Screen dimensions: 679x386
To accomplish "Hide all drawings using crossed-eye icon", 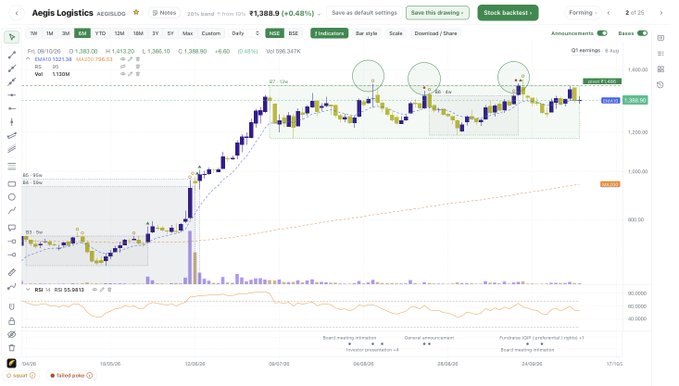I will pyautogui.click(x=12, y=334).
